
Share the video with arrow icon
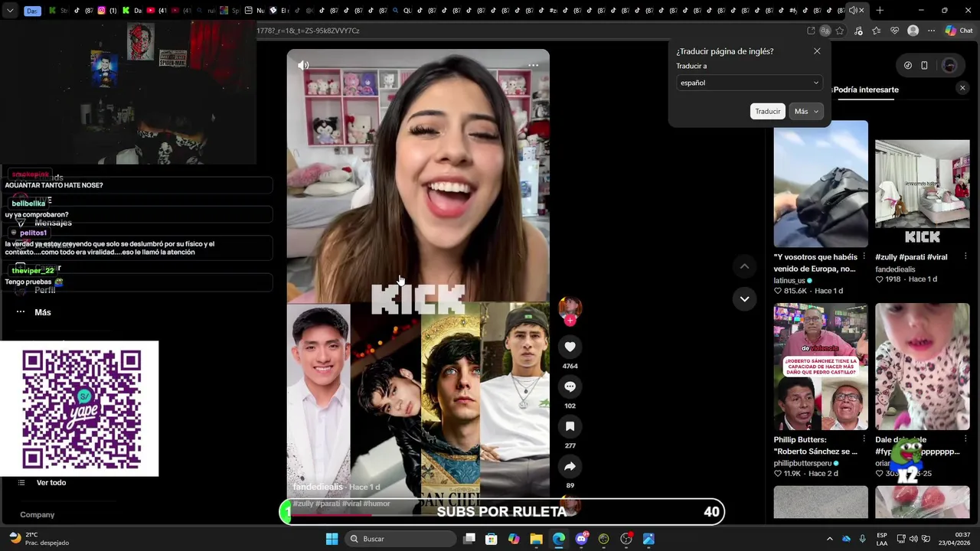(x=570, y=466)
